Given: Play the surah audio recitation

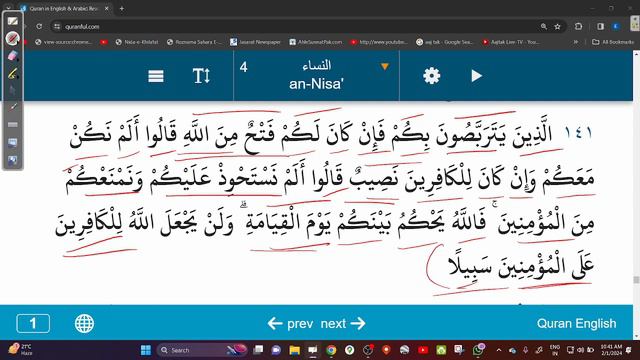Looking at the screenshot, I should [x=476, y=76].
